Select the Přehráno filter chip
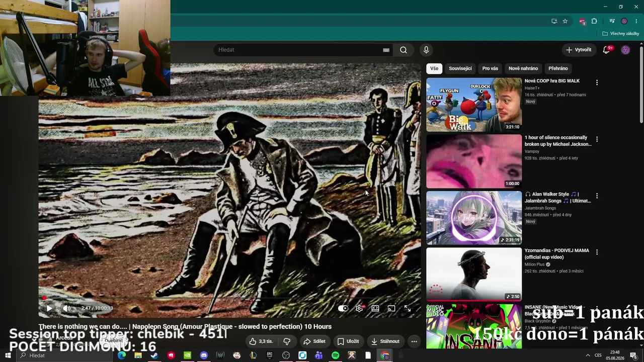 558,68
